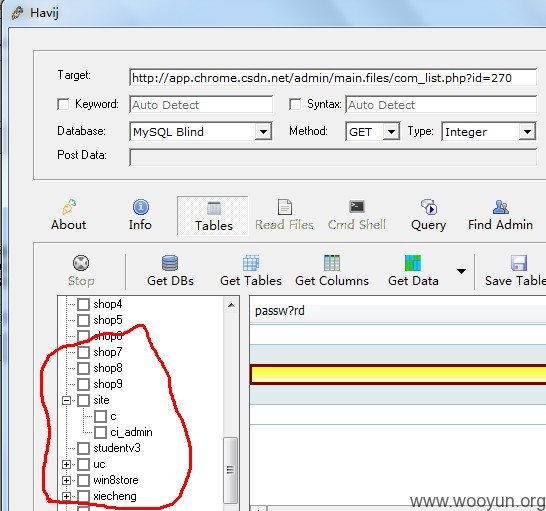
Task: Click the Target URL field
Action: pos(333,77)
